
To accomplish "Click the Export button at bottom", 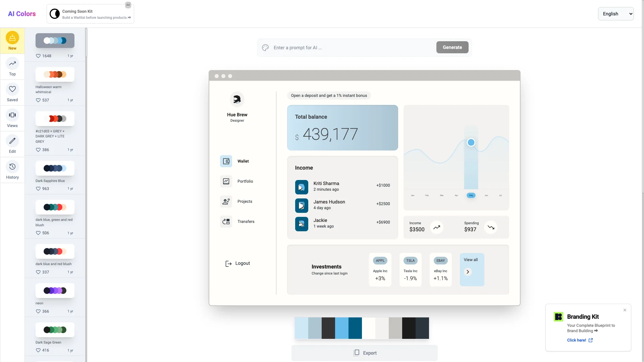I will point(365,353).
